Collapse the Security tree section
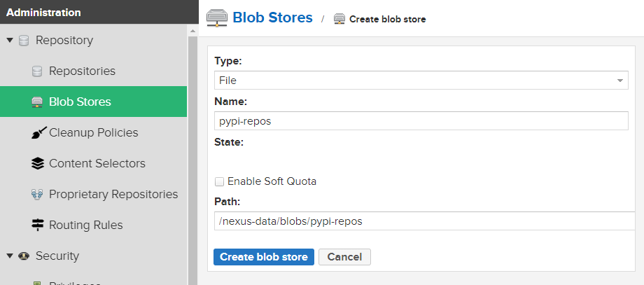Screen dimensions: 644x285 10,256
